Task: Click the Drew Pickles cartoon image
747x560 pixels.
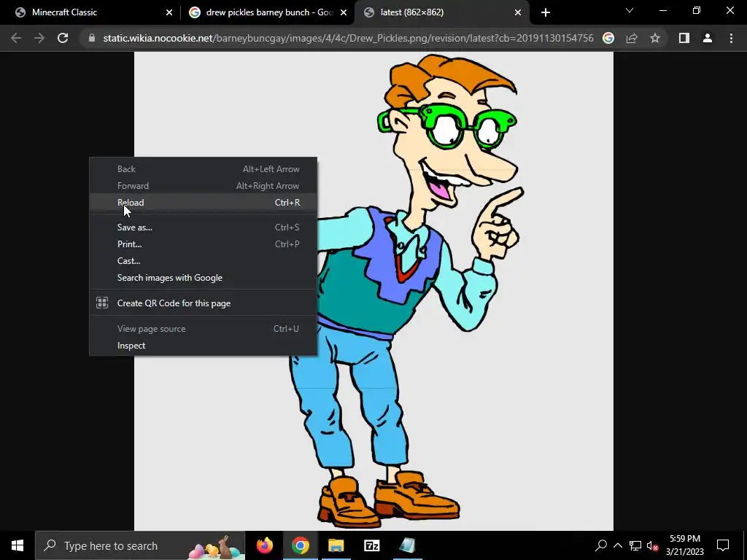Action: click(x=373, y=291)
